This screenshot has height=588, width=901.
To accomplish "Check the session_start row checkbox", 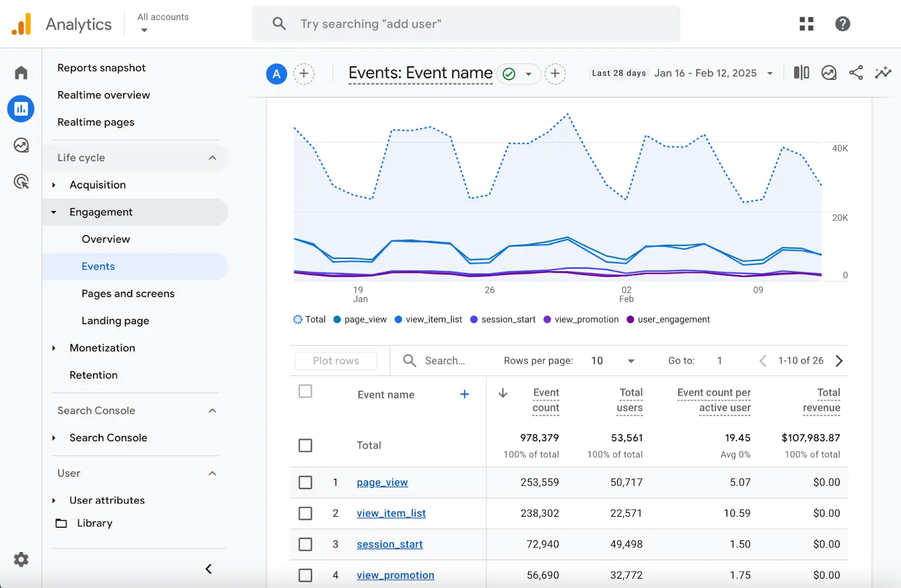I will [x=306, y=544].
